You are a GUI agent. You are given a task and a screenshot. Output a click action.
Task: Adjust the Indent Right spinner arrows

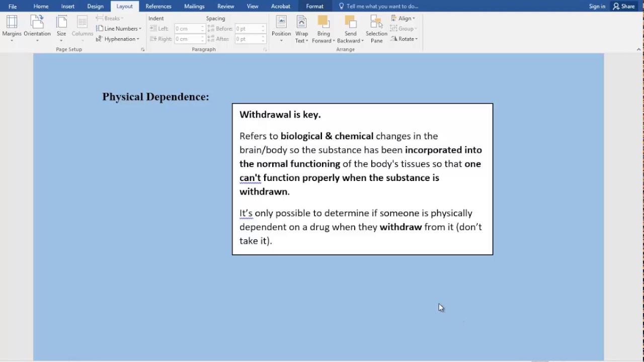[203, 39]
